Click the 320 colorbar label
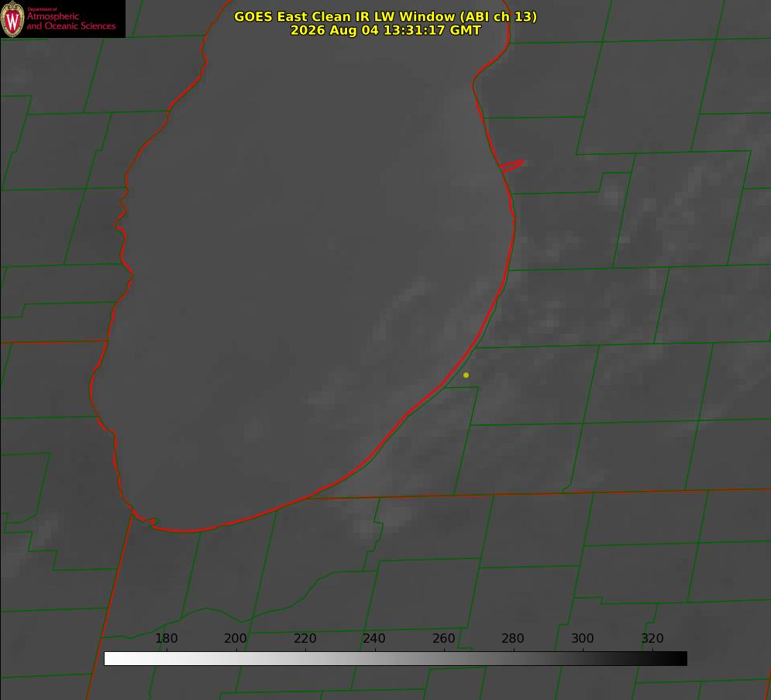This screenshot has width=771, height=700. pyautogui.click(x=652, y=638)
